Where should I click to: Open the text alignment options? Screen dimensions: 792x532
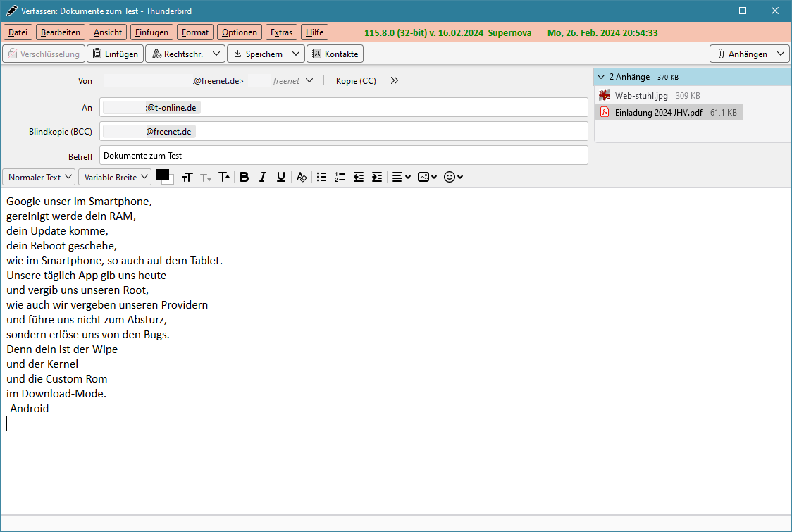point(402,177)
